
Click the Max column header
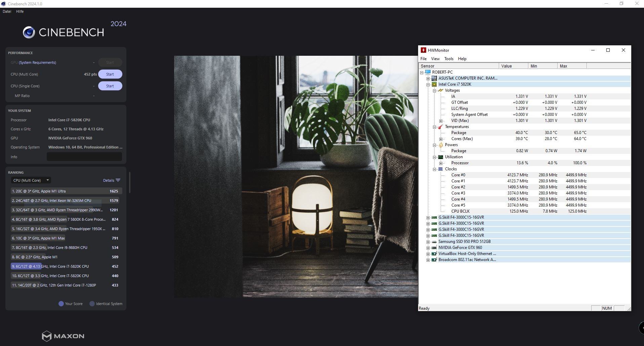pyautogui.click(x=572, y=66)
